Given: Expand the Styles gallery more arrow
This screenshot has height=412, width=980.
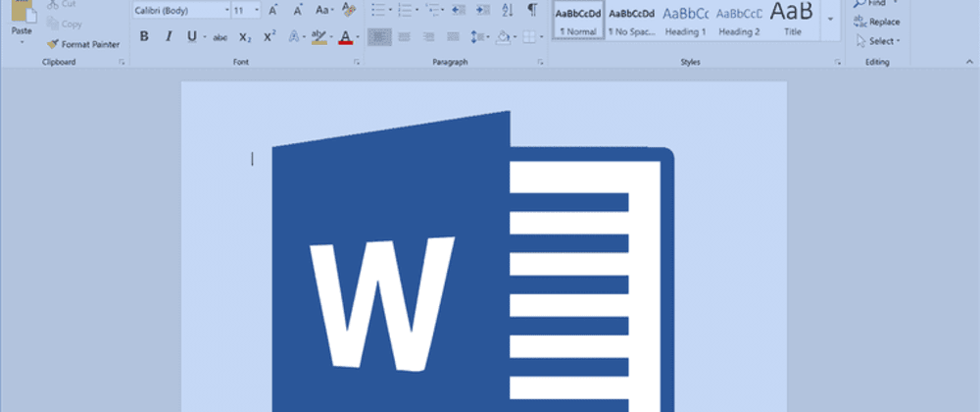Looking at the screenshot, I should (x=831, y=20).
